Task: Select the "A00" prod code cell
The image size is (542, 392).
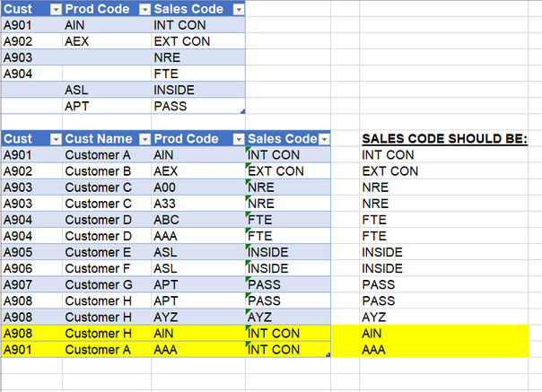Action: click(198, 187)
